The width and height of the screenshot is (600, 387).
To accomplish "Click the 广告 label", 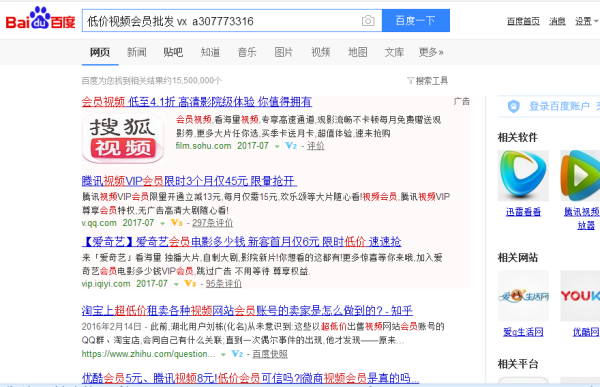I will 461,101.
